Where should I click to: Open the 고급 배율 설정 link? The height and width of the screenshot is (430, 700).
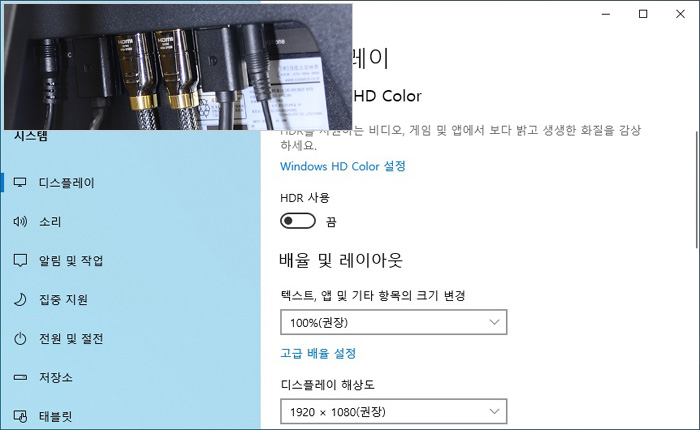(x=318, y=354)
